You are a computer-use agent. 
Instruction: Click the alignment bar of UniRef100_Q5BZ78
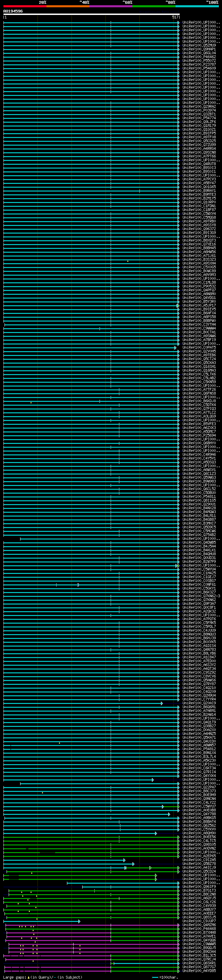pyautogui.click(x=69, y=864)
